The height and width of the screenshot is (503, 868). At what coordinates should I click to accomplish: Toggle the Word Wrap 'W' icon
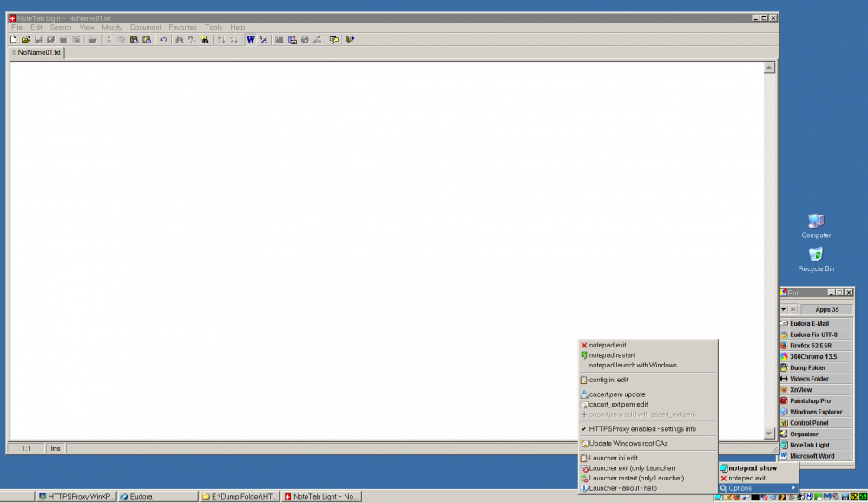click(250, 39)
